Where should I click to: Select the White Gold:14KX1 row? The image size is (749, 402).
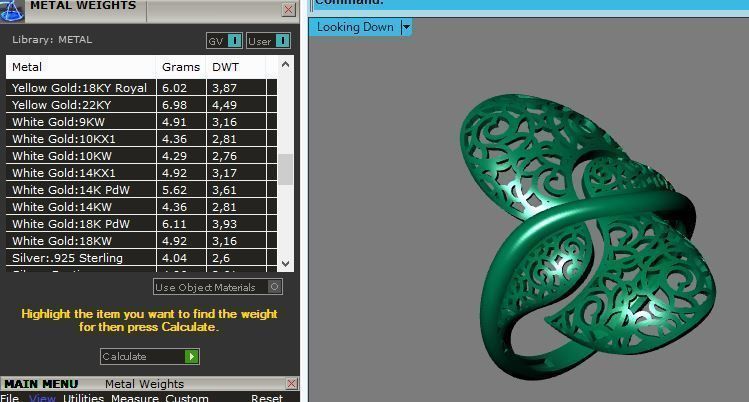pyautogui.click(x=141, y=173)
